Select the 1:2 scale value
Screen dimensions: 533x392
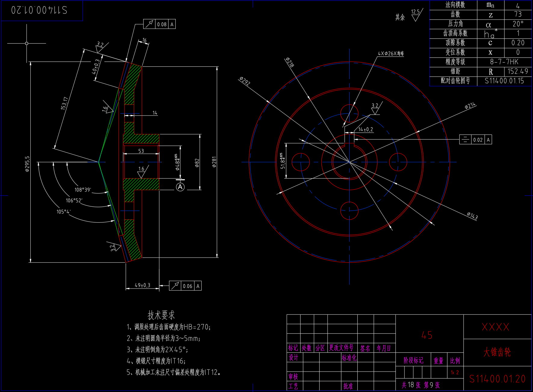pyautogui.click(x=455, y=372)
